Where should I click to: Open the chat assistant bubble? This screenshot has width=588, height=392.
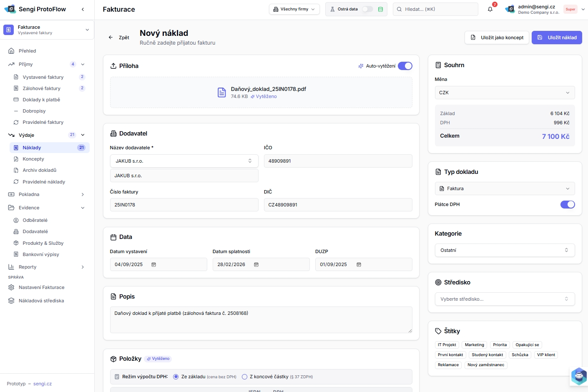(x=578, y=376)
